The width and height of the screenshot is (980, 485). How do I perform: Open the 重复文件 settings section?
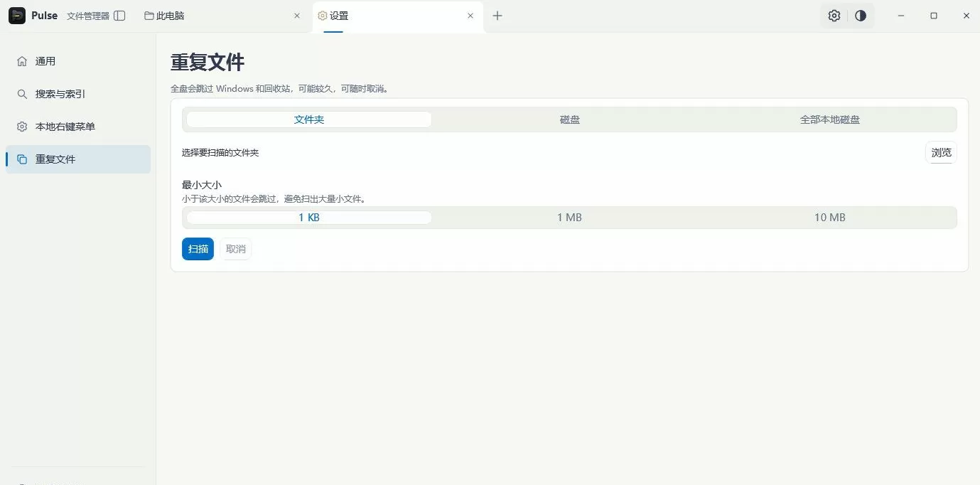(x=78, y=159)
